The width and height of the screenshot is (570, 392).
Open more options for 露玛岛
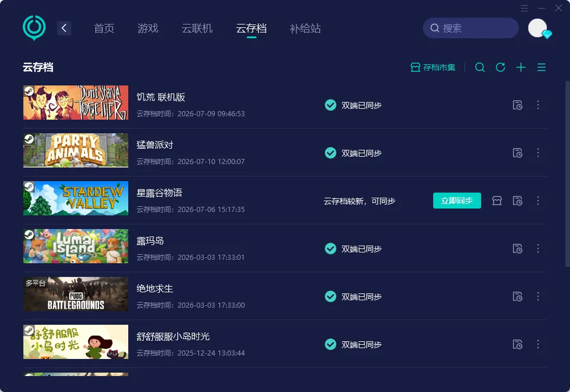[x=538, y=248]
